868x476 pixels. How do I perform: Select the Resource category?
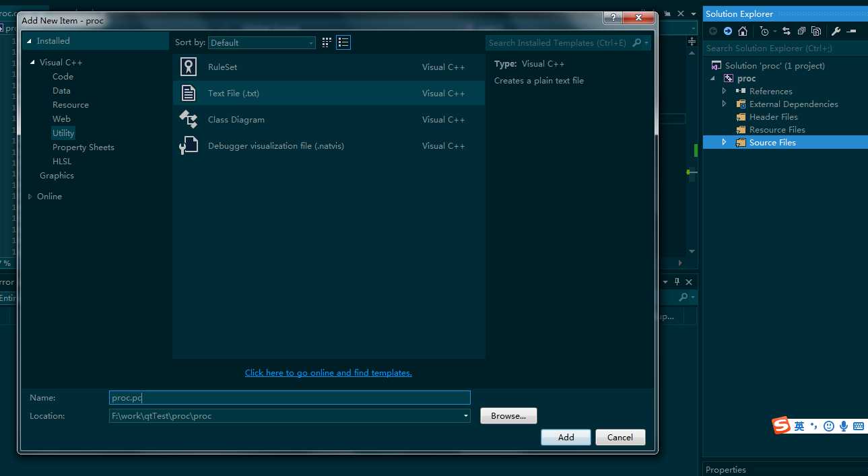(x=71, y=104)
